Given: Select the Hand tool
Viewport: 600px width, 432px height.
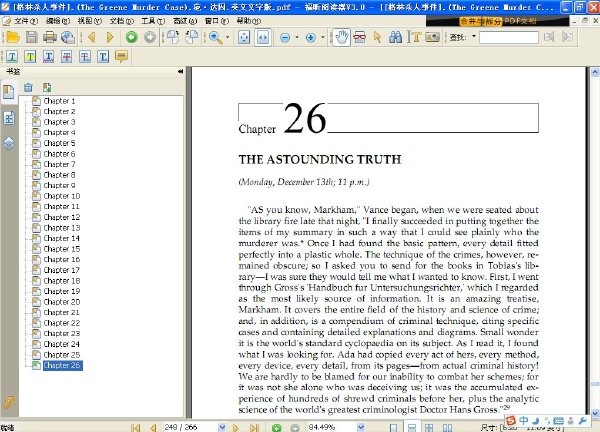Looking at the screenshot, I should [341, 37].
